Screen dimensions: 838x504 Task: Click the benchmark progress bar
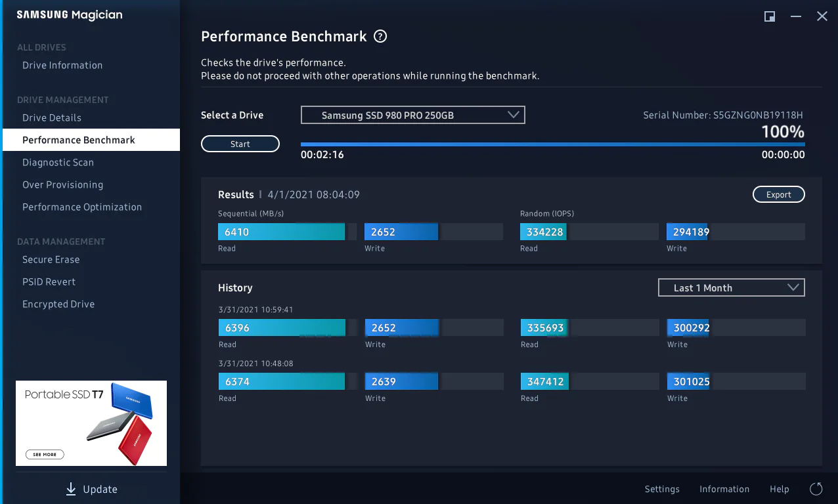pos(552,144)
